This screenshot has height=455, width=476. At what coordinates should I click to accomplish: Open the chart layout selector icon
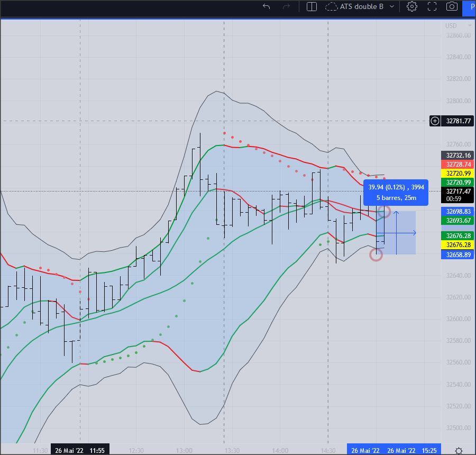tap(312, 6)
